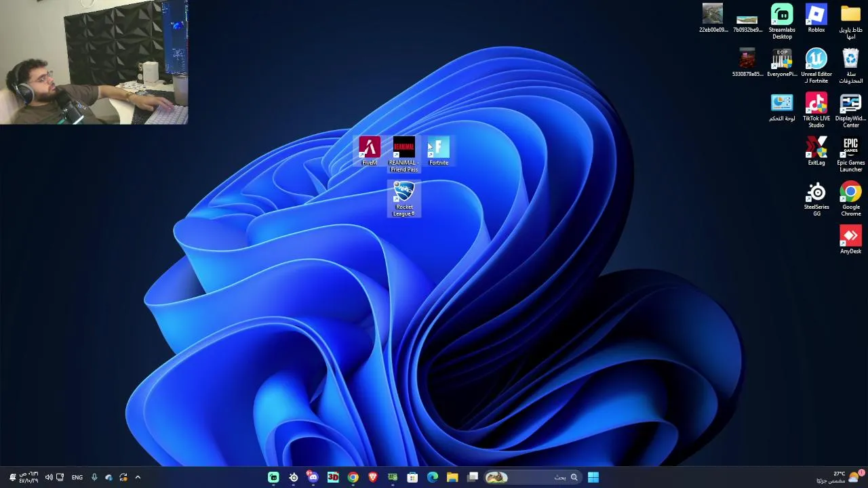
Task: Select the Roblox desktop shortcut
Action: coord(816,18)
